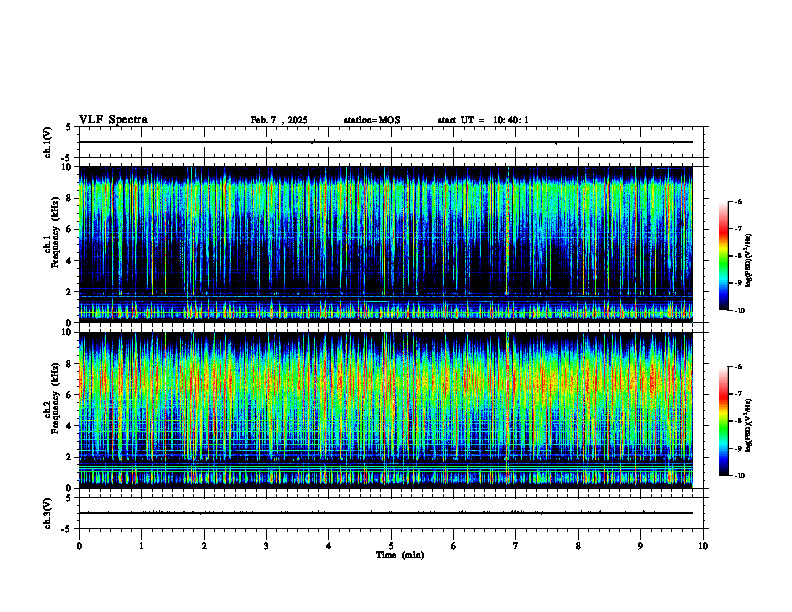This screenshot has height=612, width=792.
Task: Click the 'start UT = 10:40: 1' label
Action: pos(483,120)
